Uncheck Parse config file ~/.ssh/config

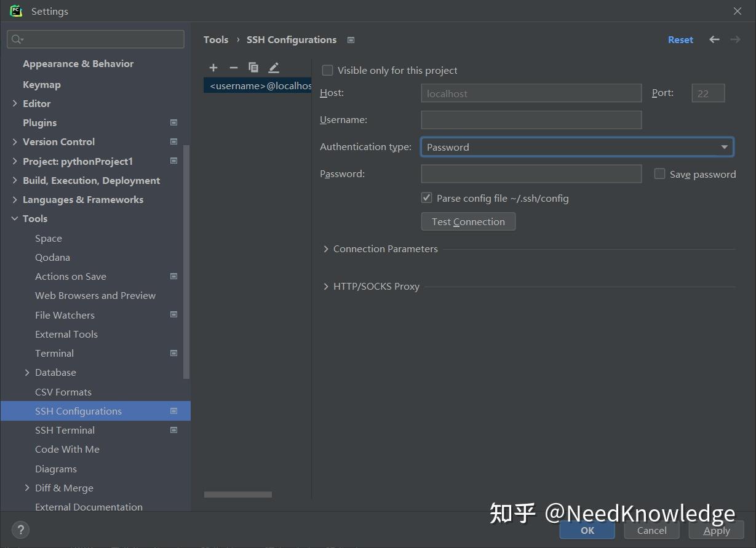[x=426, y=198]
